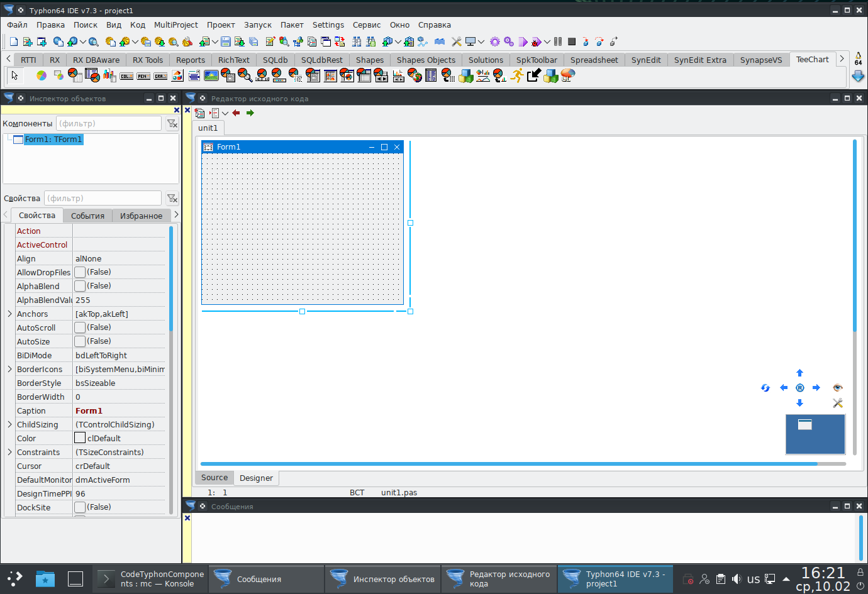Open the Запуск menu
This screenshot has width=868, height=594.
point(258,25)
